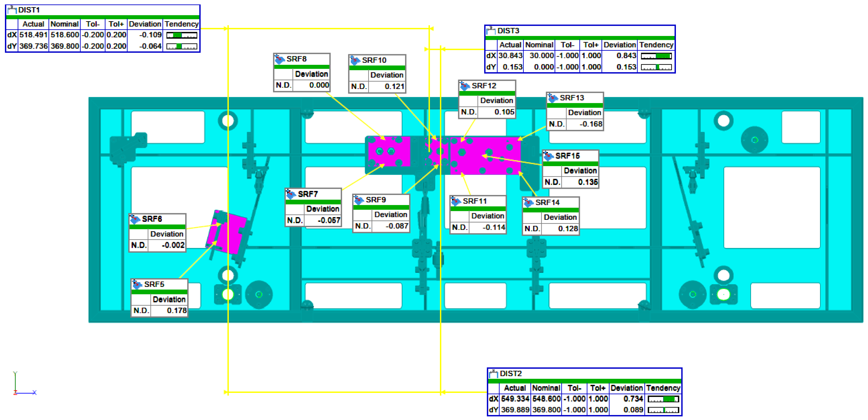The height and width of the screenshot is (420, 868).
Task: Click the SRF15 deviation value 0.135
Action: click(587, 182)
